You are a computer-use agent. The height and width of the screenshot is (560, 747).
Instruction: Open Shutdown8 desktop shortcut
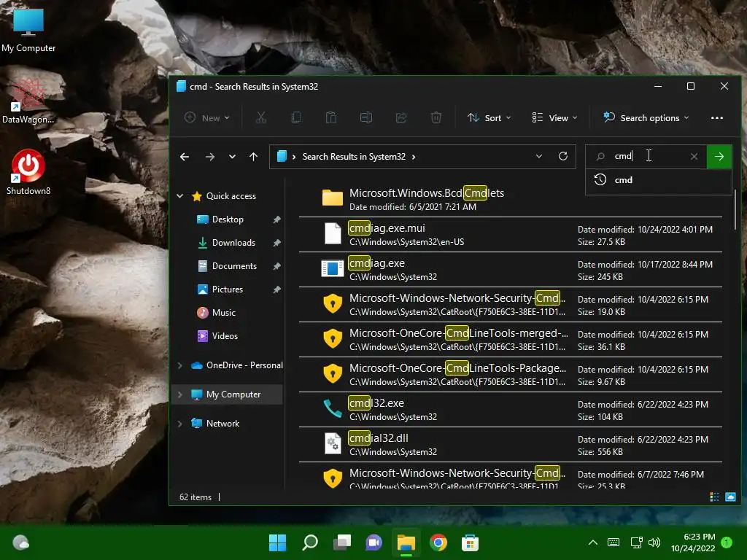pos(28,172)
